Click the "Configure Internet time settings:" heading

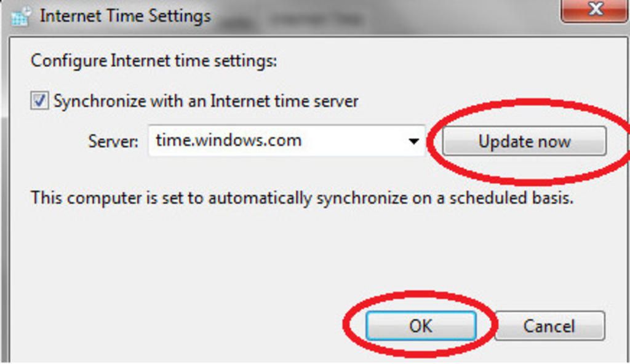pos(154,61)
